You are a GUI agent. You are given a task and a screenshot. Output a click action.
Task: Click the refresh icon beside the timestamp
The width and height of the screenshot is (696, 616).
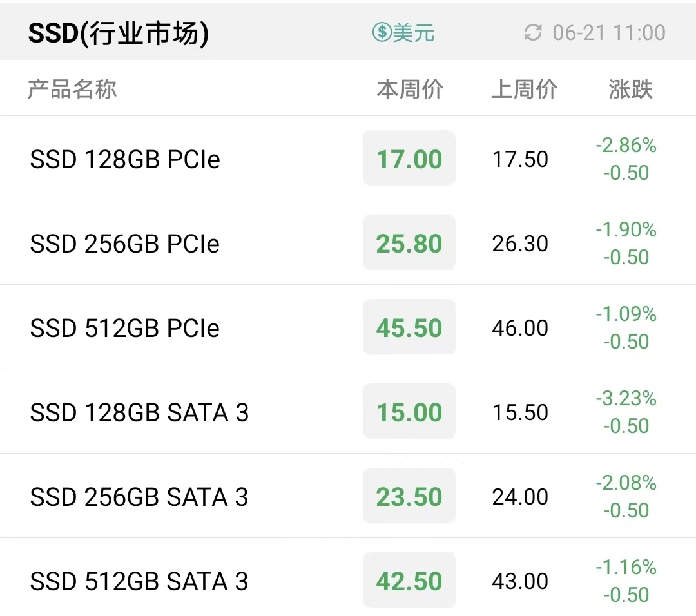click(x=533, y=33)
